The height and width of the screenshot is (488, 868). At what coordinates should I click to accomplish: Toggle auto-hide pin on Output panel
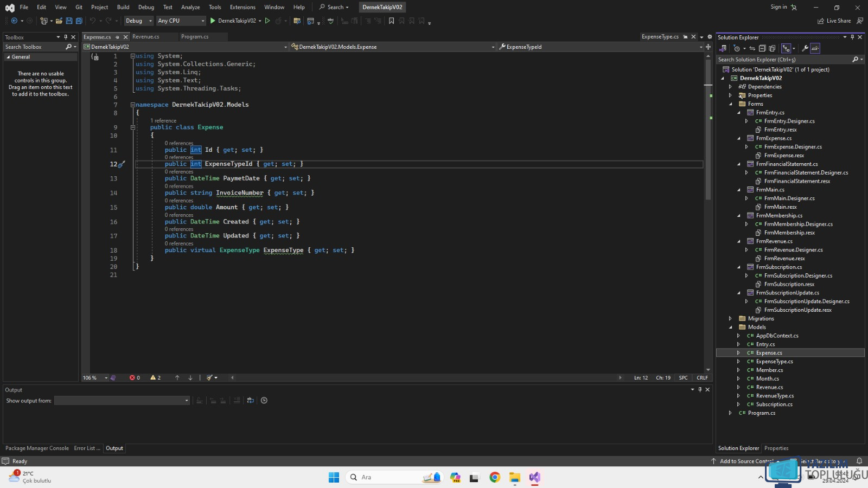click(x=700, y=389)
